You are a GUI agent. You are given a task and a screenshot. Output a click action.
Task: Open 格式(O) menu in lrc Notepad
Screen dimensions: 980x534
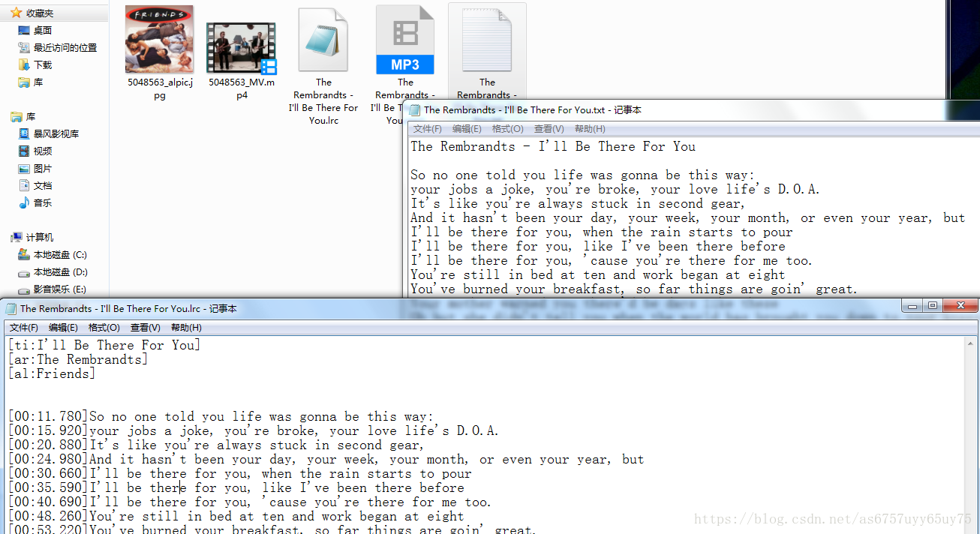104,327
